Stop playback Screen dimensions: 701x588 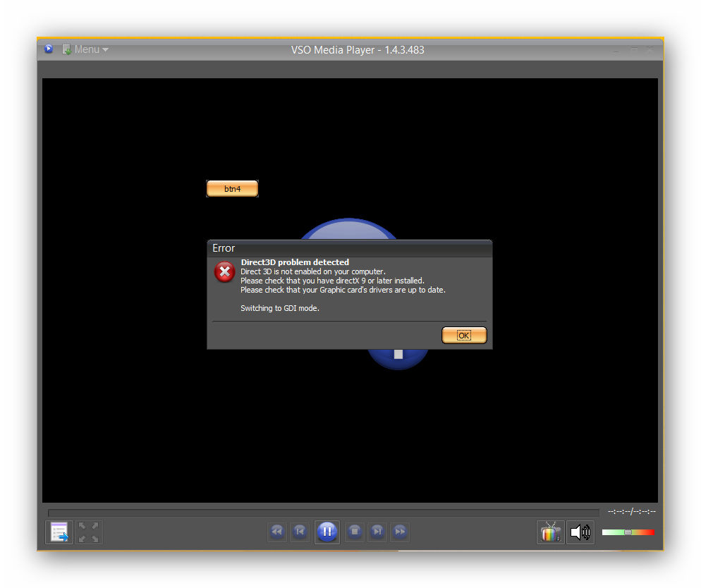pos(355,532)
